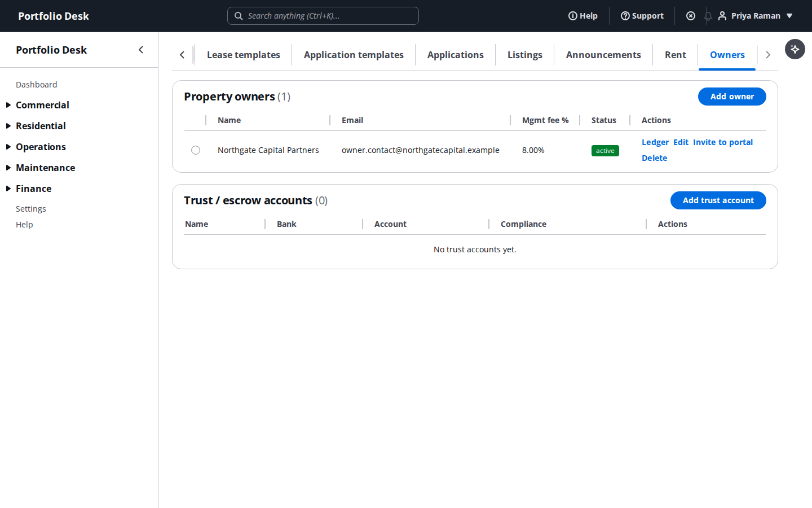Click the No trust accounts yet message
812x508 pixels.
point(475,249)
